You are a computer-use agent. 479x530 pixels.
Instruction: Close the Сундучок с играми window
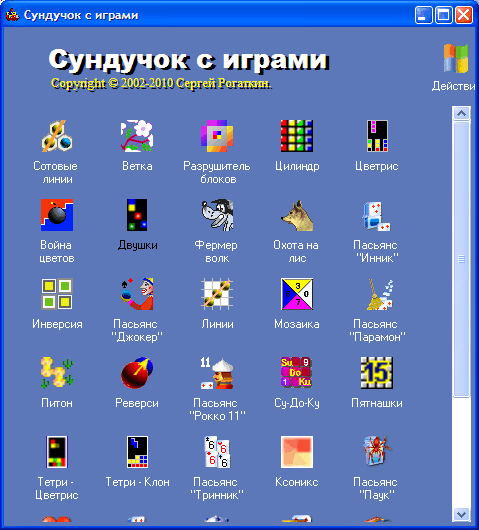[x=463, y=15]
